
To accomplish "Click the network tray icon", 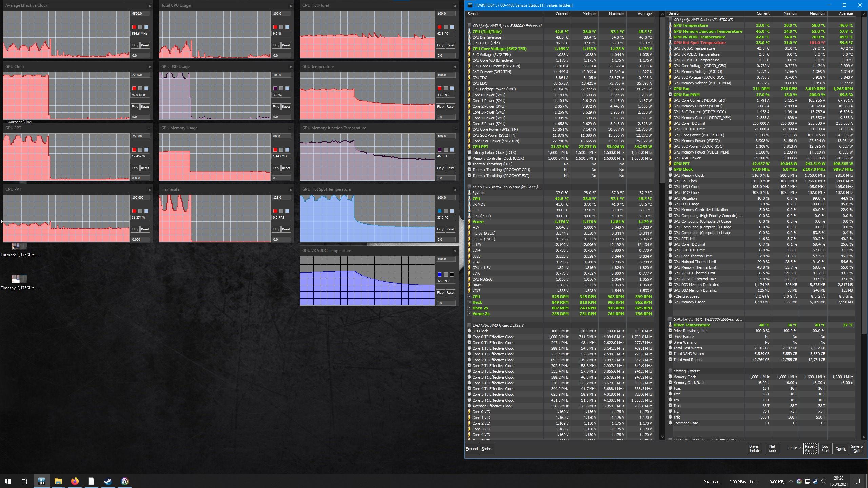I will click(807, 481).
